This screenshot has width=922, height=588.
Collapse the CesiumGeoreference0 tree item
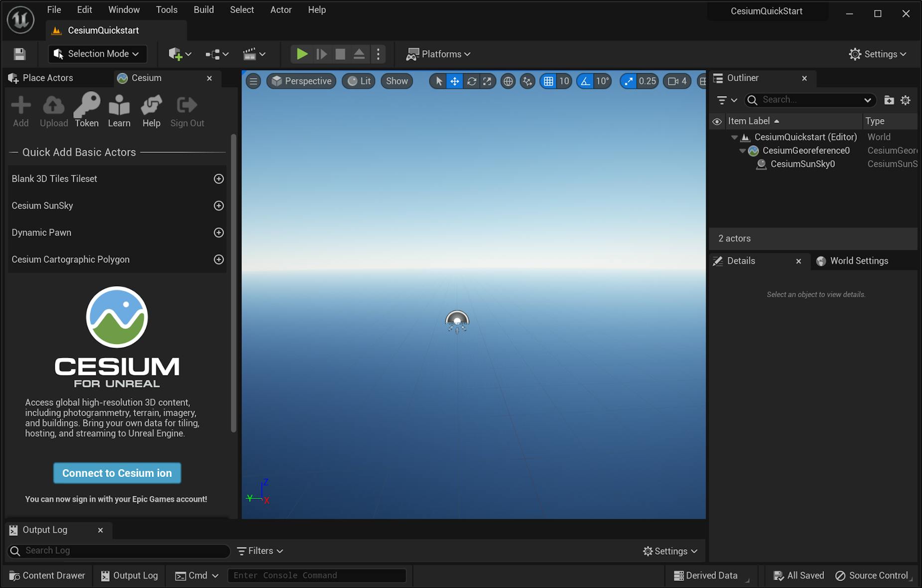point(743,150)
